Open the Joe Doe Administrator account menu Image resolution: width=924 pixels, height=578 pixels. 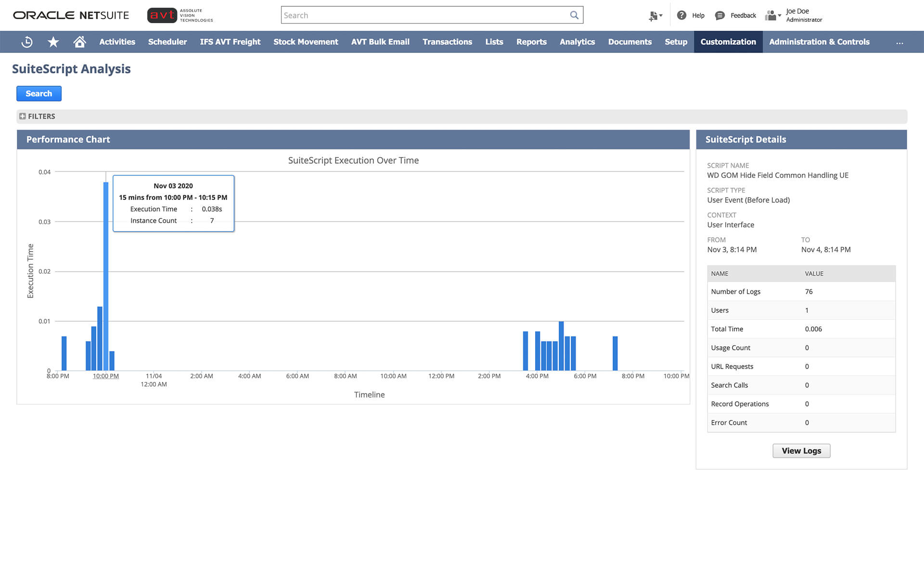804,15
